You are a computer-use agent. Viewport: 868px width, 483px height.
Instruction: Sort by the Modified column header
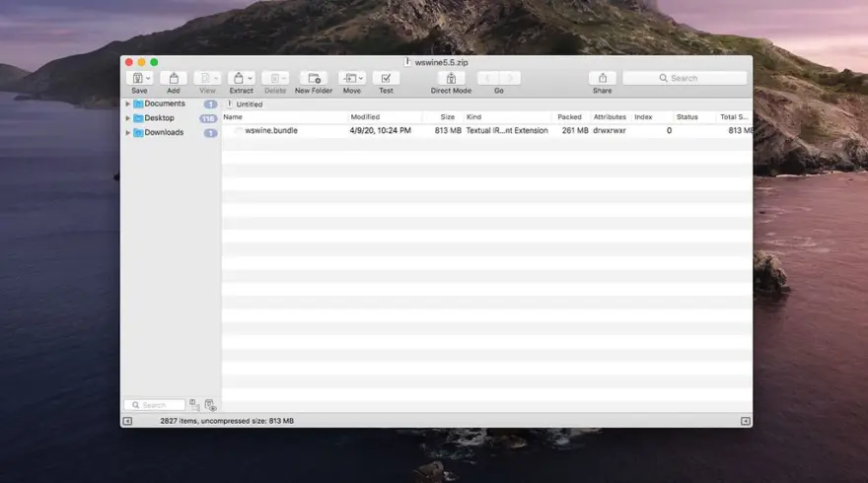[x=385, y=116]
